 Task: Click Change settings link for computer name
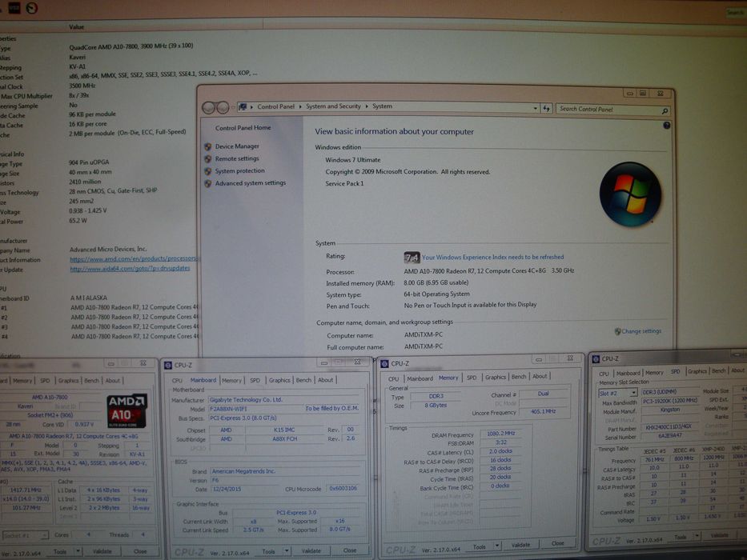tap(641, 331)
